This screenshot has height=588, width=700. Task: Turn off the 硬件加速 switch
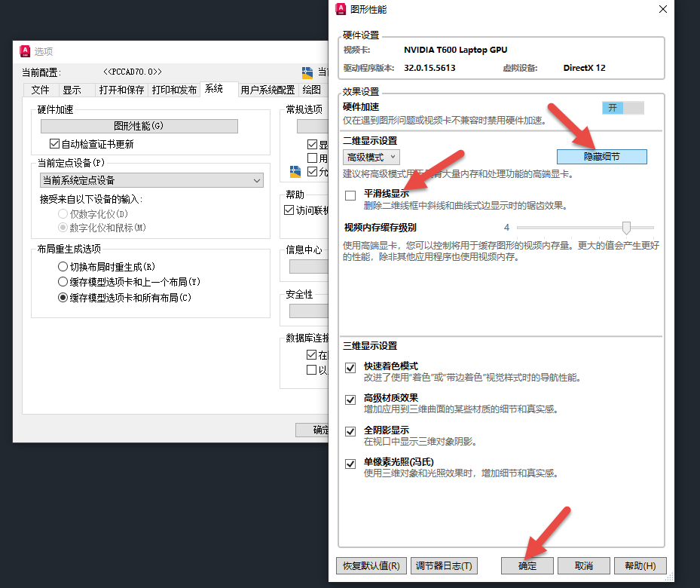tap(623, 108)
